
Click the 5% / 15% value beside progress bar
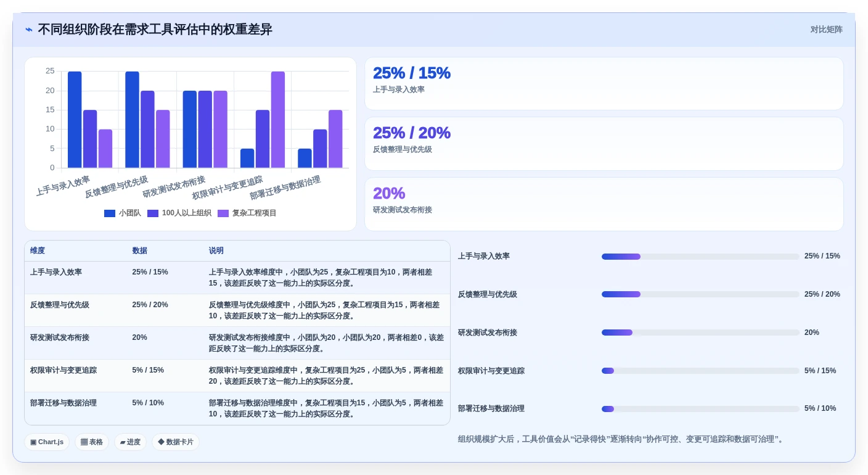click(821, 371)
